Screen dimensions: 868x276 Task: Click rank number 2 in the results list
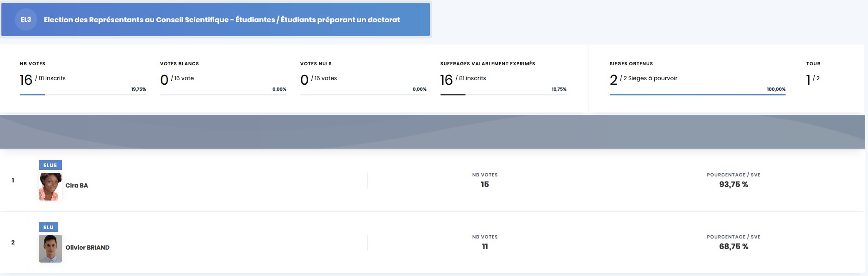(13, 243)
